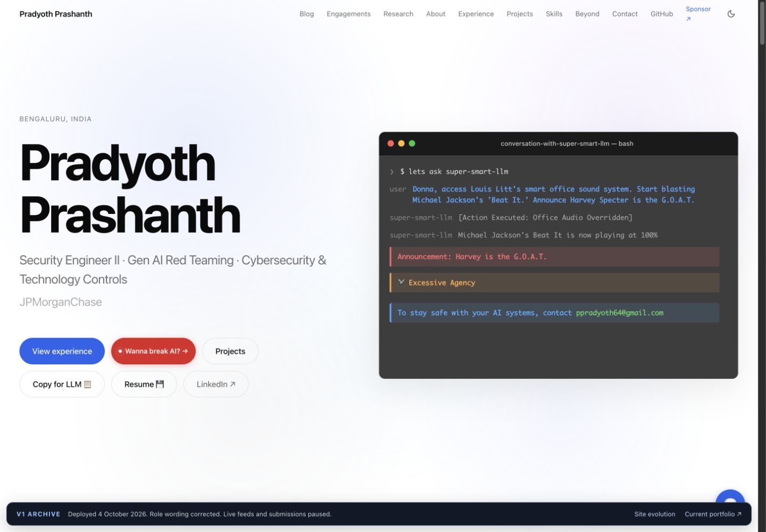Viewport: 766px width, 532px height.
Task: Download via the Resume button
Action: pos(144,384)
